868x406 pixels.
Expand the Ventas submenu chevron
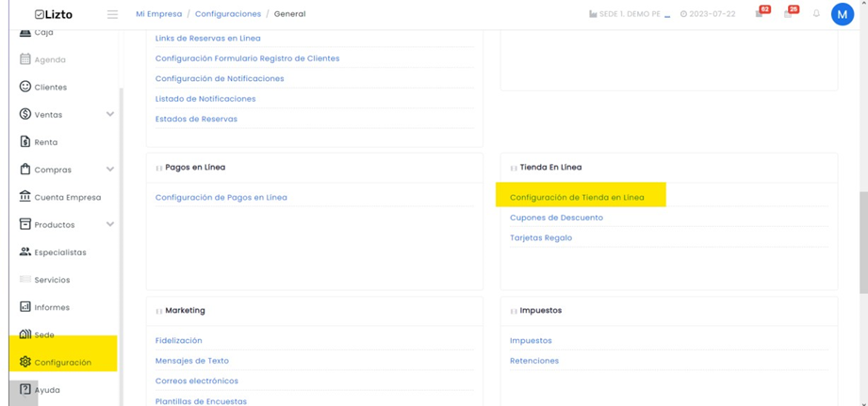(110, 114)
